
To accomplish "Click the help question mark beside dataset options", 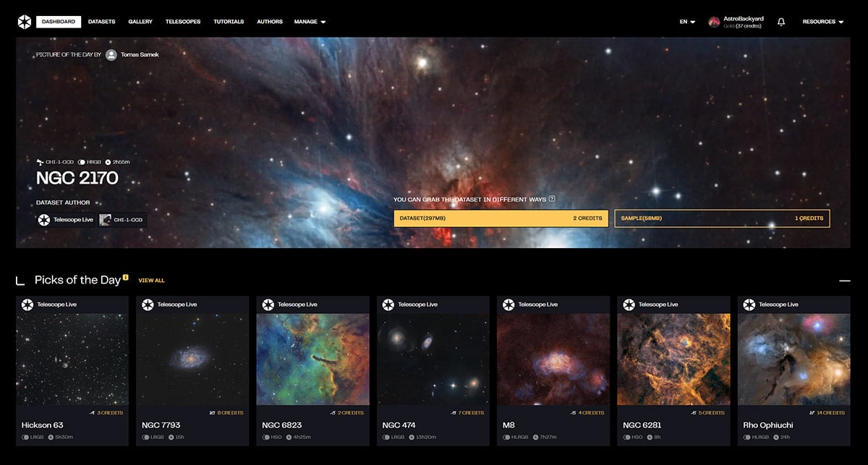I will (x=552, y=199).
